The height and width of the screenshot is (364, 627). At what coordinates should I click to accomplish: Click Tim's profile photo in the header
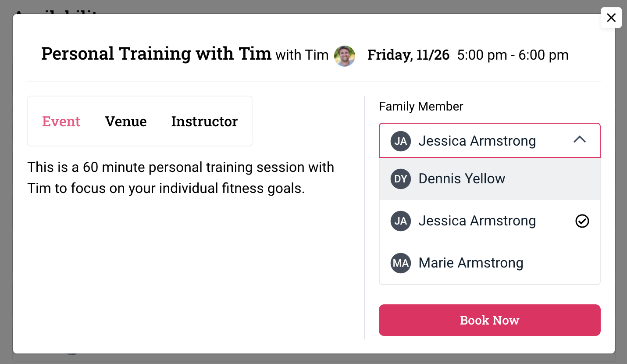(x=345, y=56)
